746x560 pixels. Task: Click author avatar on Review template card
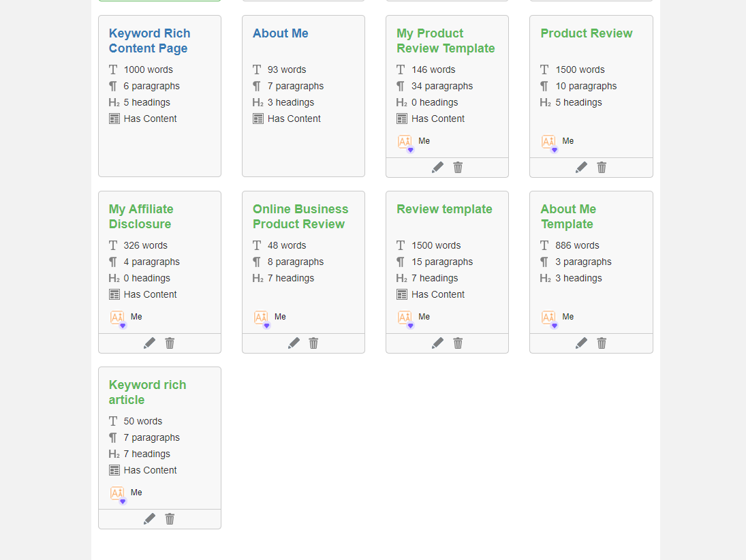[405, 318]
